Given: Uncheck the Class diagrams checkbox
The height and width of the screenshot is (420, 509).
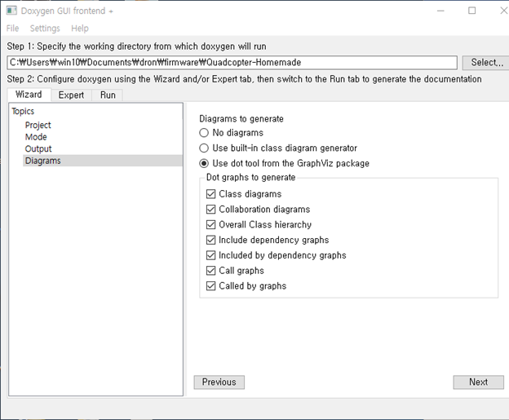Looking at the screenshot, I should tap(211, 194).
